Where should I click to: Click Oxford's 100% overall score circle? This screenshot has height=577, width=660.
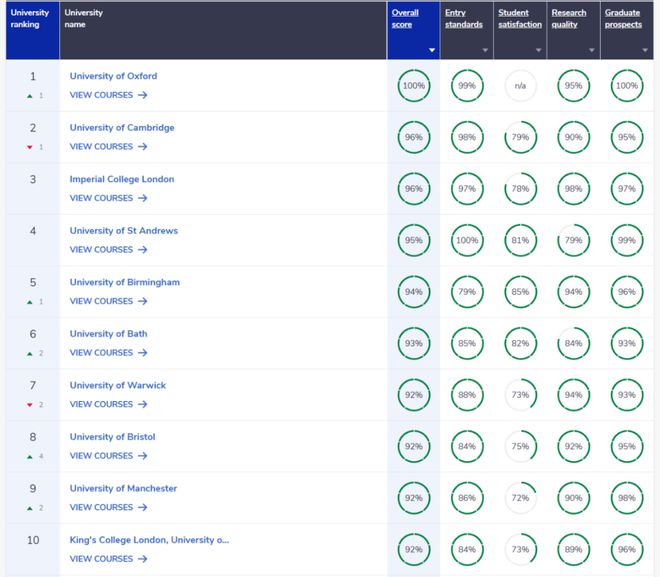(414, 86)
